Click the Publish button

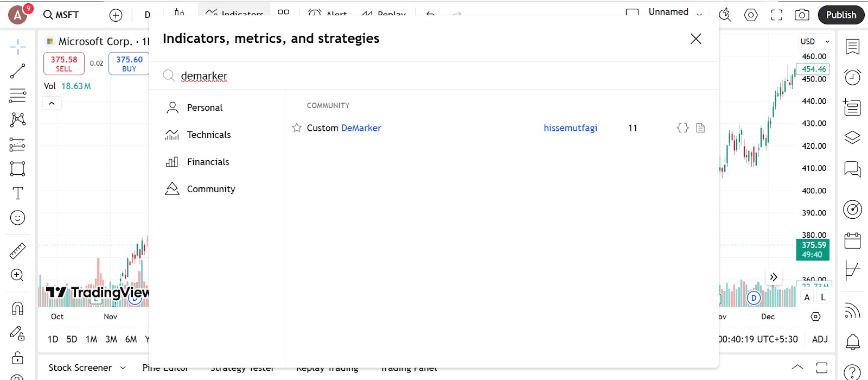841,15
